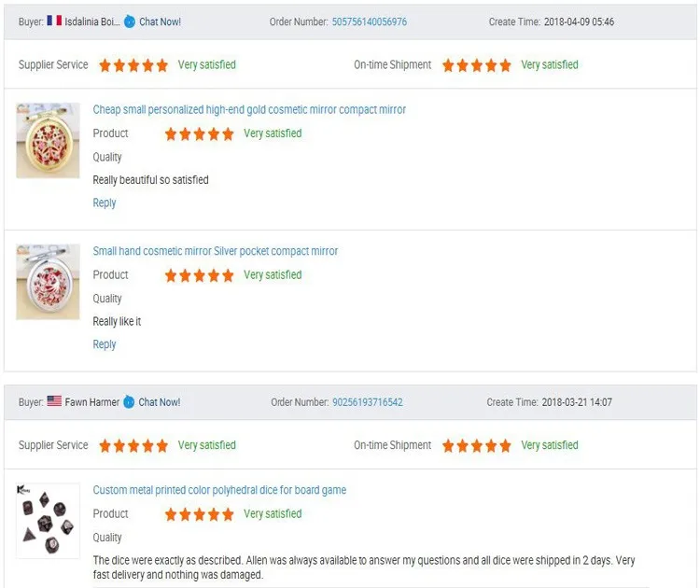This screenshot has width=700, height=588.
Task: Click first order's On-time Shipment star rating
Action: point(477,65)
